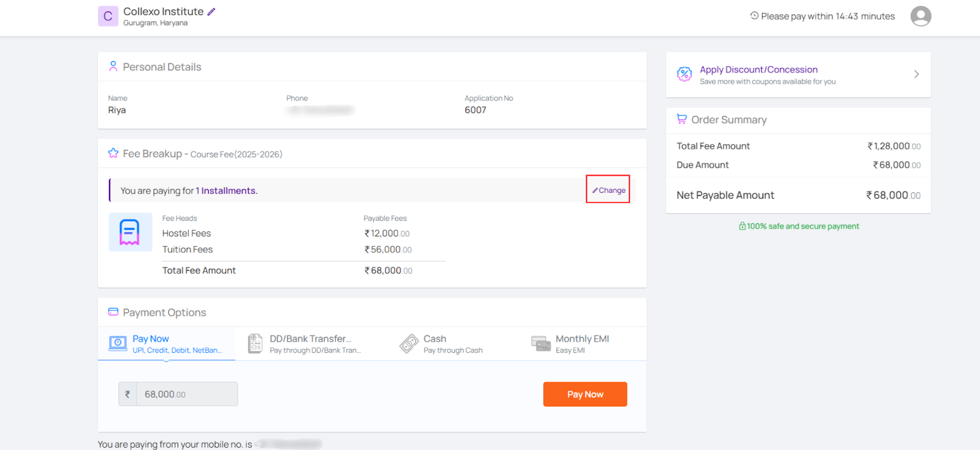Click the pencil icon beside Collexo Institute
The width and height of the screenshot is (980, 450).
(211, 12)
